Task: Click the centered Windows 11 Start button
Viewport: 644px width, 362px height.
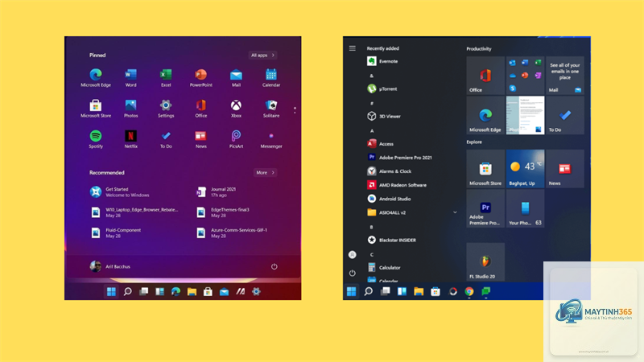Action: (x=111, y=291)
